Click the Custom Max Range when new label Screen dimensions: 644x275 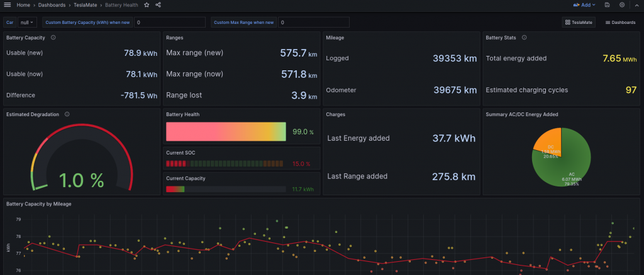(244, 22)
